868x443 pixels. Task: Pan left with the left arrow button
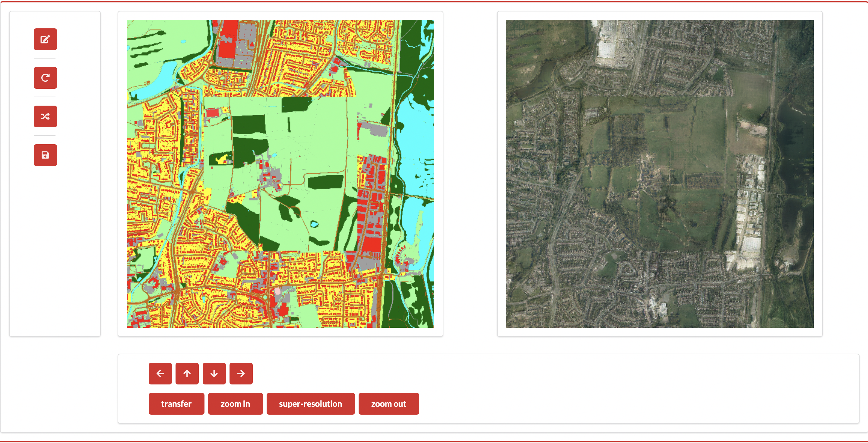point(160,373)
